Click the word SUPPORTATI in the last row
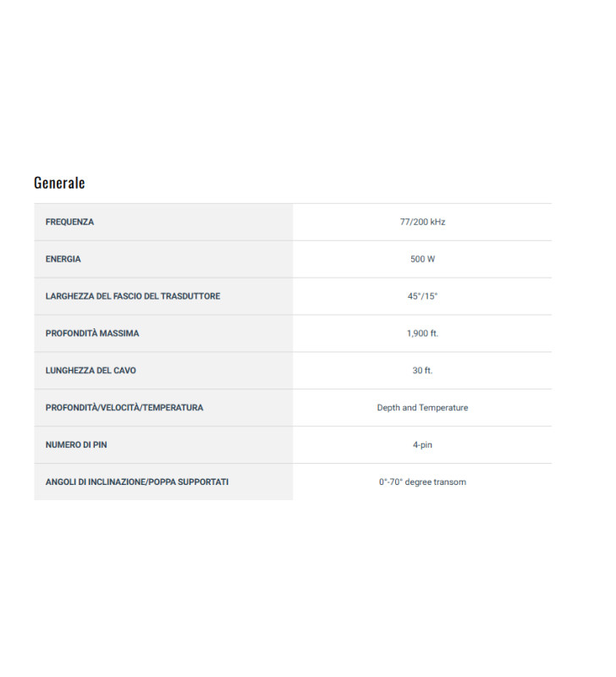 pos(201,482)
